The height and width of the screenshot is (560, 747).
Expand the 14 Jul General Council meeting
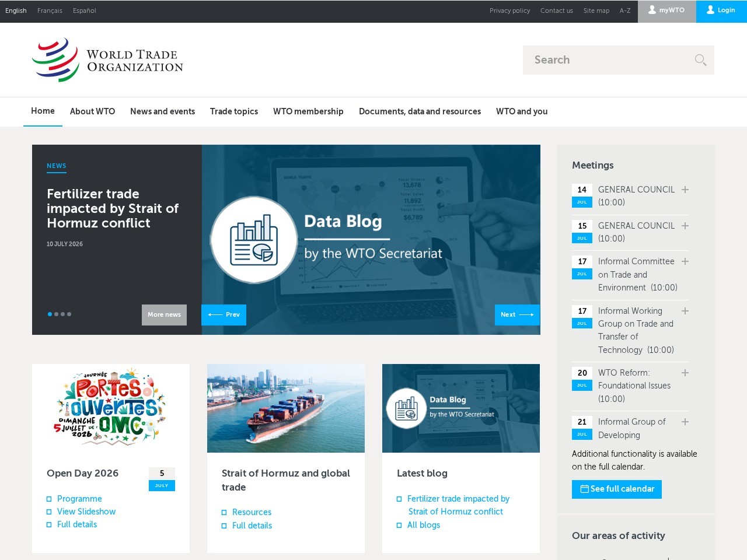(x=685, y=190)
